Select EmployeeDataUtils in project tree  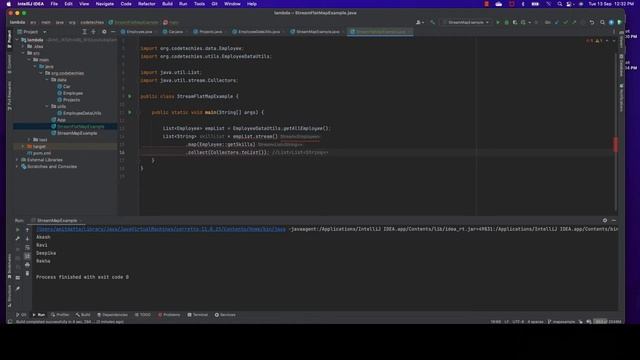click(x=82, y=113)
